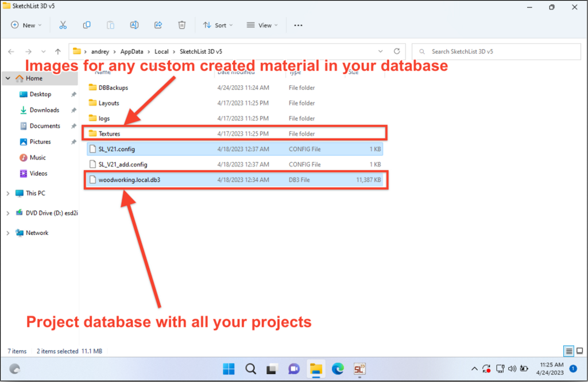Click the Cut scissors icon
The height and width of the screenshot is (382, 588).
click(63, 25)
